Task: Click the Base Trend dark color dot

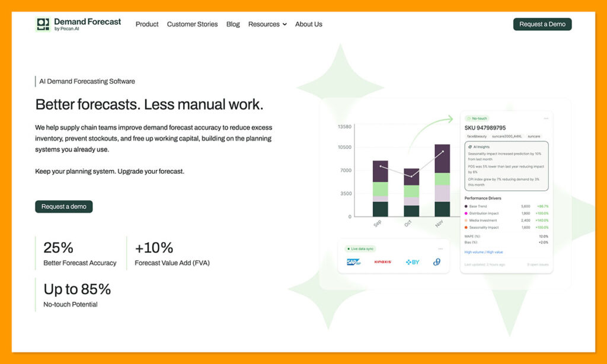Action: coord(466,206)
